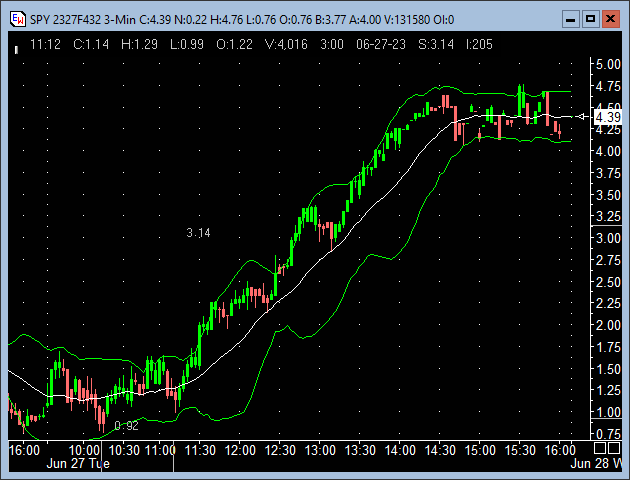
Task: Click the 0.92 low label inside the chart
Action: pyautogui.click(x=127, y=426)
